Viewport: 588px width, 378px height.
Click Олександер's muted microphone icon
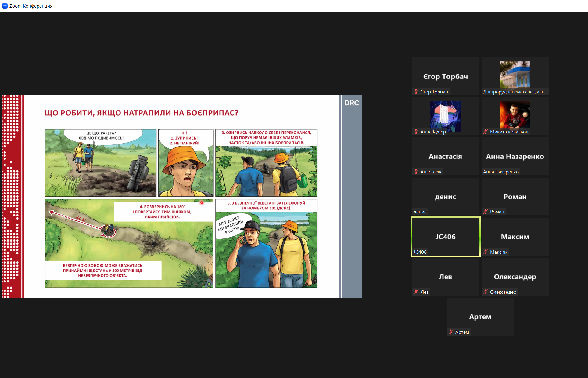tap(486, 292)
